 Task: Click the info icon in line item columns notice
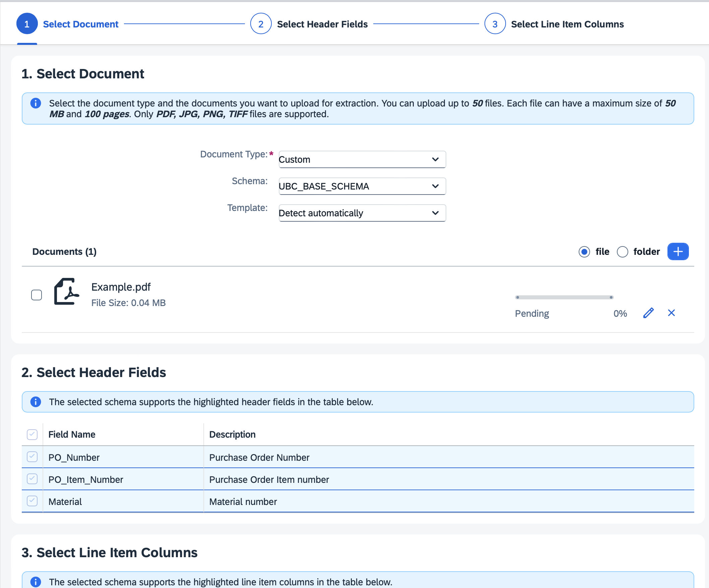pos(36,582)
